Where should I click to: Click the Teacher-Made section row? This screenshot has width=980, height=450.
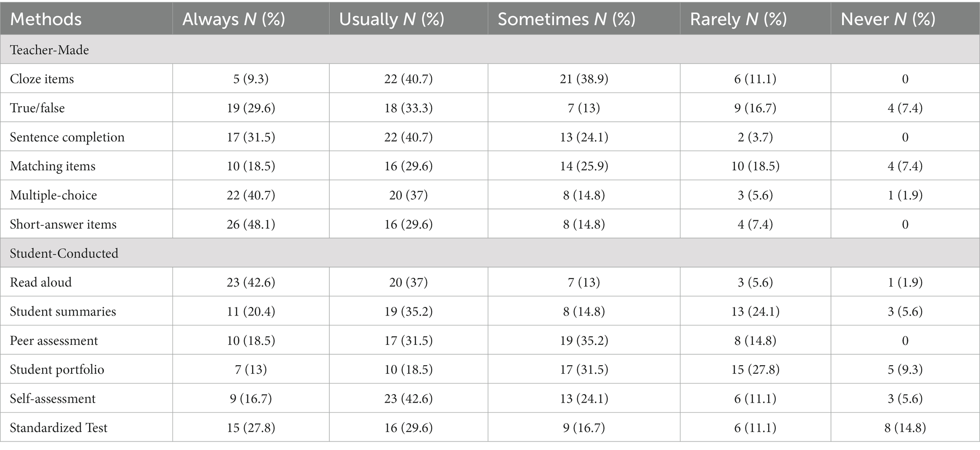coord(490,50)
